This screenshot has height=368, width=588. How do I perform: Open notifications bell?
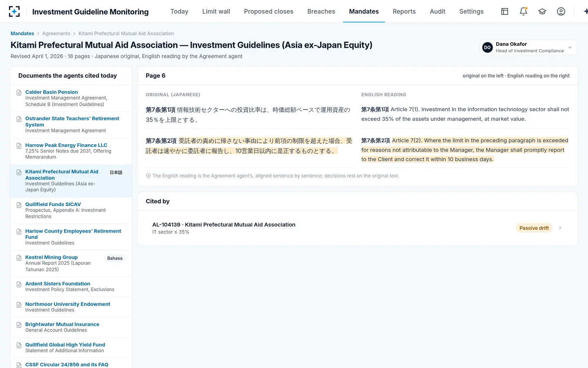tap(523, 11)
